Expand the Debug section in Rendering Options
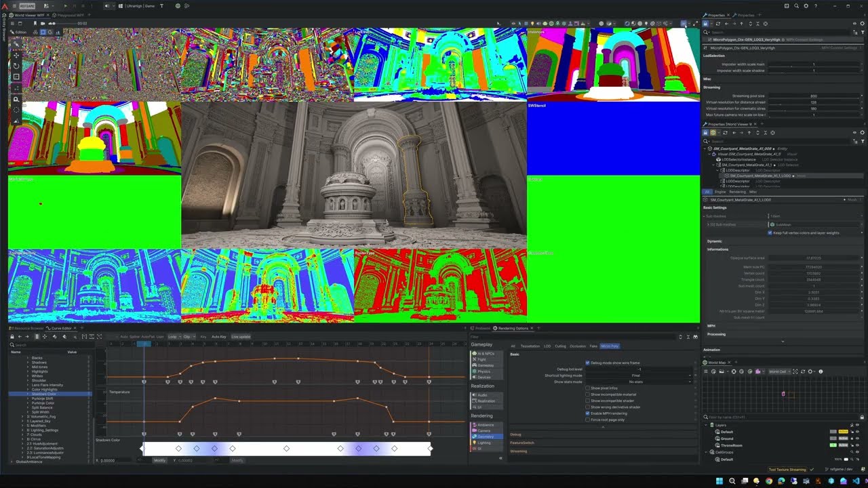Image resolution: width=868 pixels, height=488 pixels. (602, 434)
